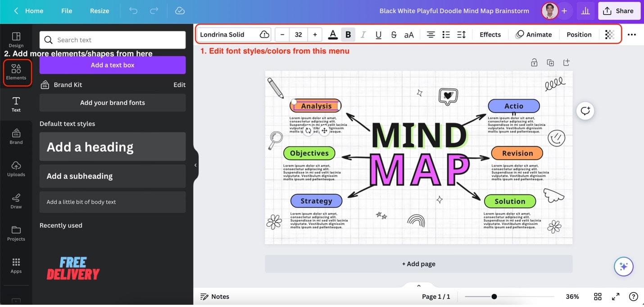Toggle bold formatting
Viewport: 644px width, 307px height.
coord(348,35)
